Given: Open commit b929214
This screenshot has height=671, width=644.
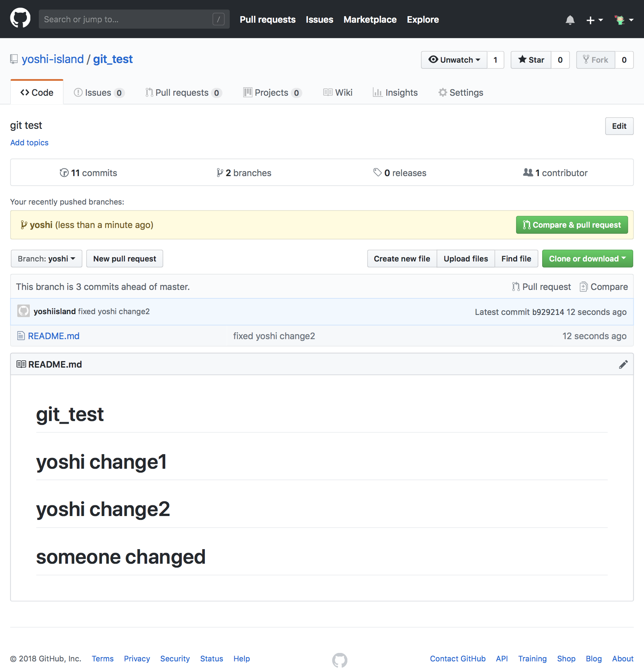Looking at the screenshot, I should 548,312.
